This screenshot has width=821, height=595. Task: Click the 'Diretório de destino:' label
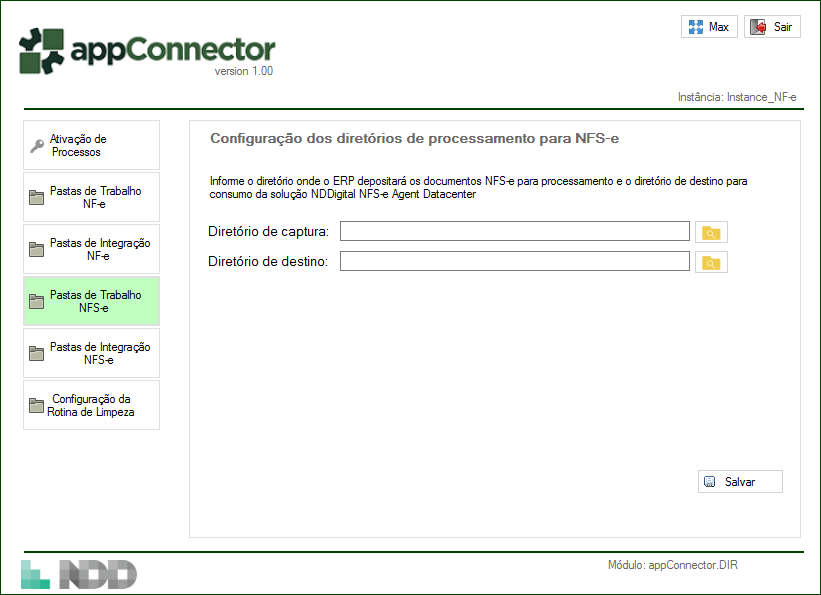[x=268, y=261]
